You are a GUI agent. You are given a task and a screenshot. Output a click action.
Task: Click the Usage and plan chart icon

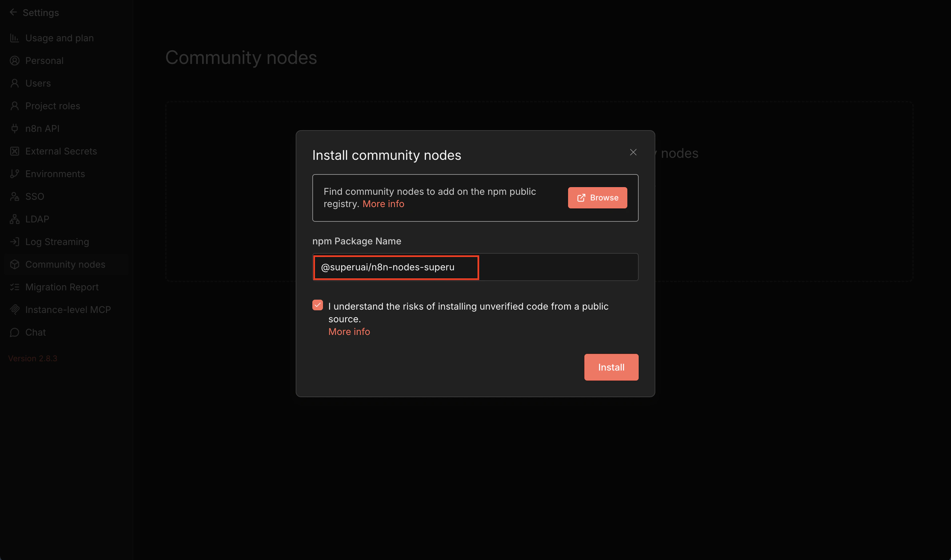(14, 38)
